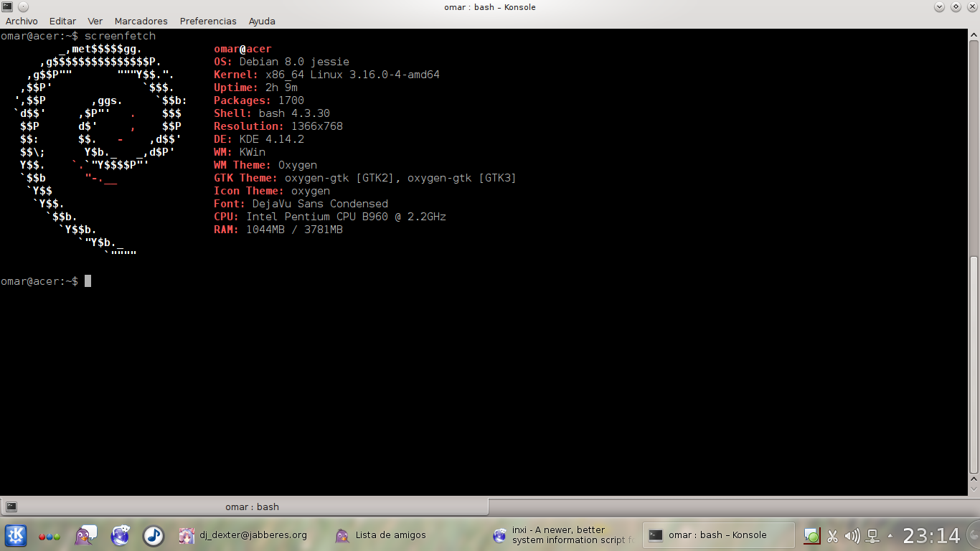Click the WM: KWin line
The height and width of the screenshot is (551, 980).
240,152
